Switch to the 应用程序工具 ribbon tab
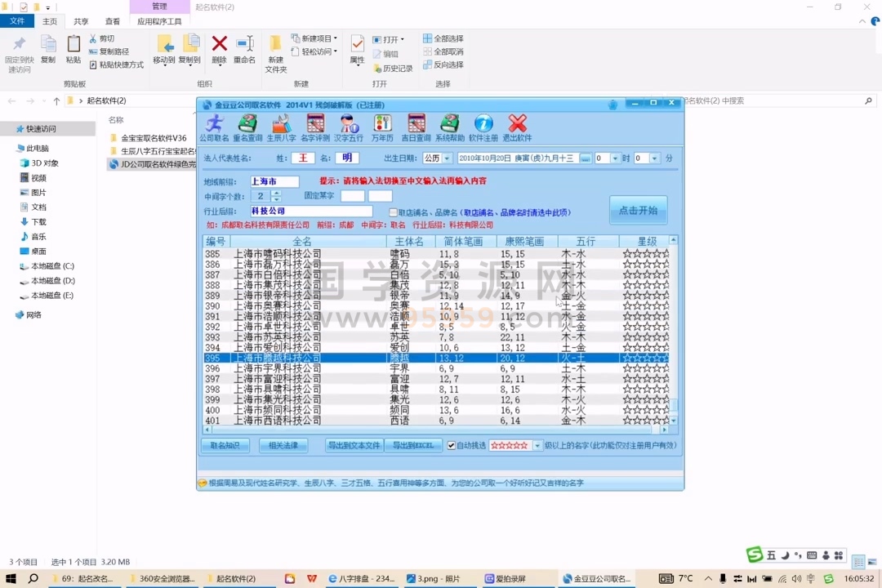Image resolution: width=882 pixels, height=588 pixels. point(160,20)
